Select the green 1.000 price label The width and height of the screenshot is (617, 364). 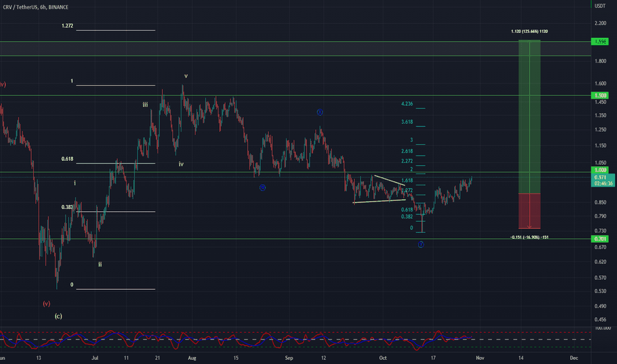pyautogui.click(x=600, y=170)
